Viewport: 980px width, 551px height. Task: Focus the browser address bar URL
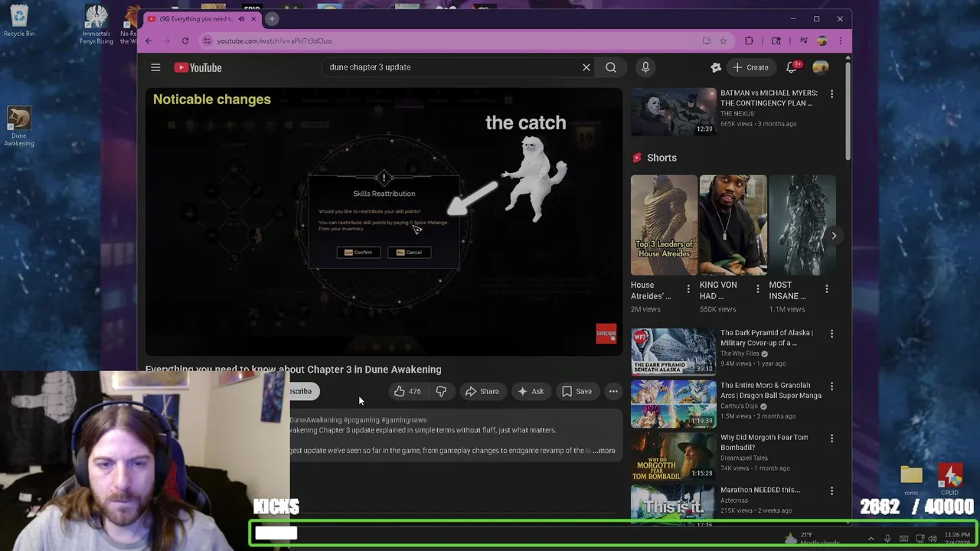click(x=274, y=41)
